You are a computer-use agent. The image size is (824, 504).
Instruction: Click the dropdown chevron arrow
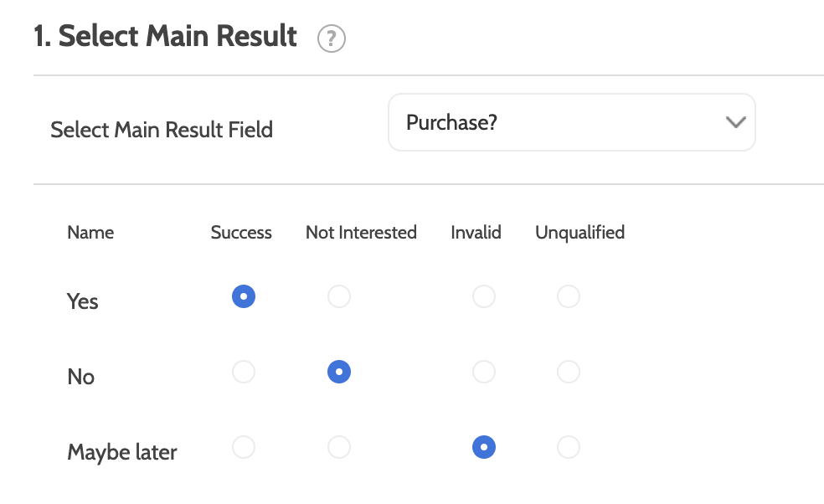[735, 122]
